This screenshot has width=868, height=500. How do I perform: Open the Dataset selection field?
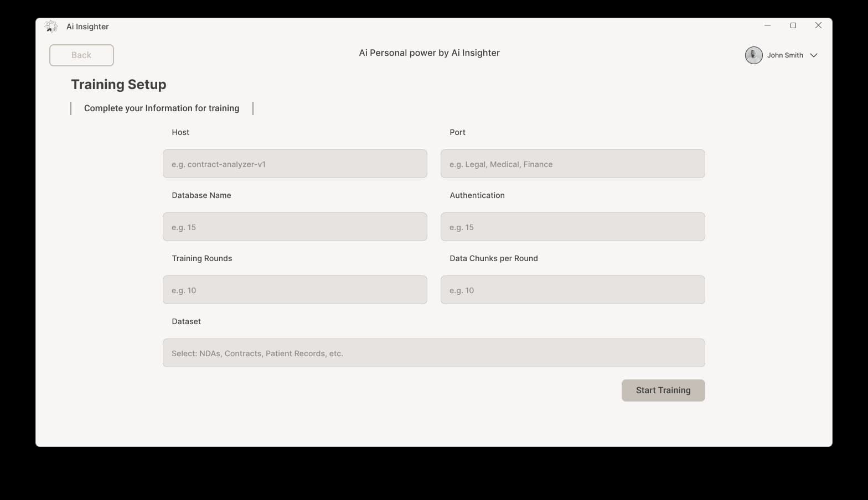433,353
